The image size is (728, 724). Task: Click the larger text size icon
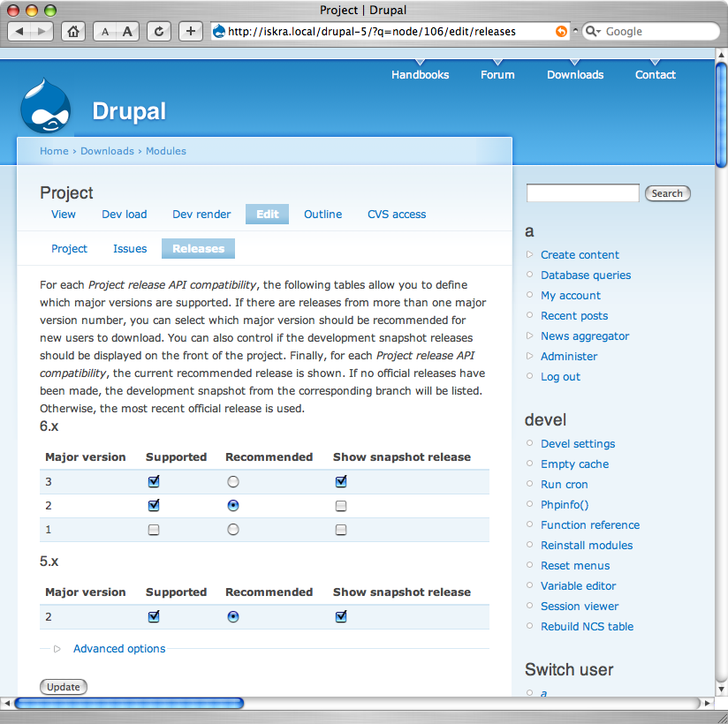pos(128,31)
